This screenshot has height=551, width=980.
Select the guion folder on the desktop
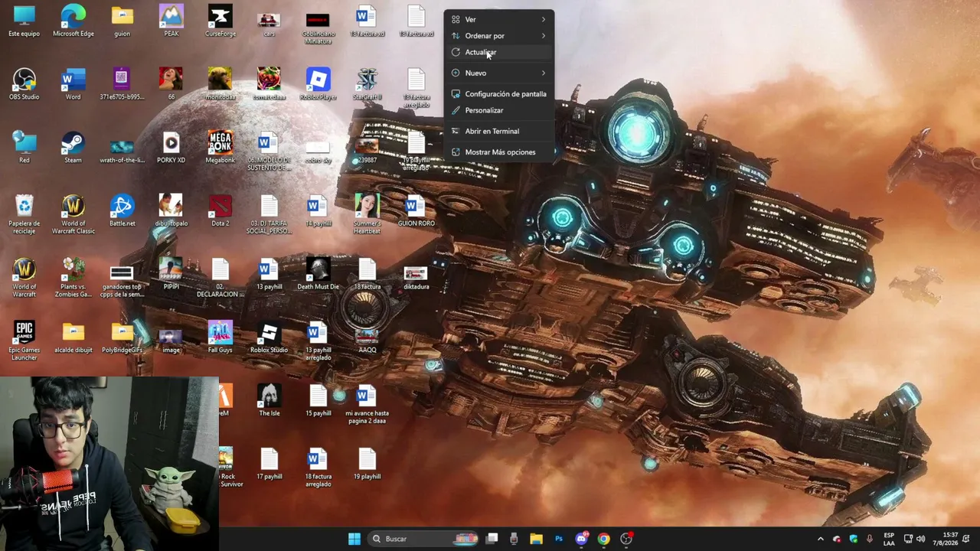(x=122, y=21)
